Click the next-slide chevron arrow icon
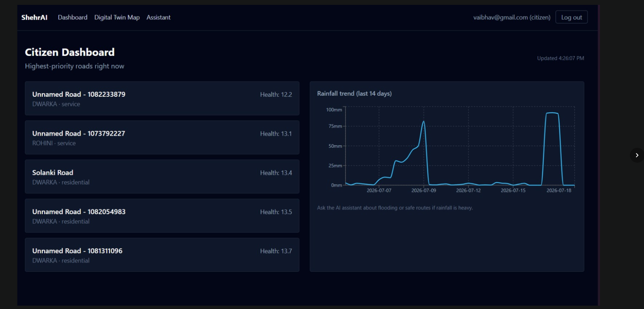The height and width of the screenshot is (309, 644). click(637, 155)
